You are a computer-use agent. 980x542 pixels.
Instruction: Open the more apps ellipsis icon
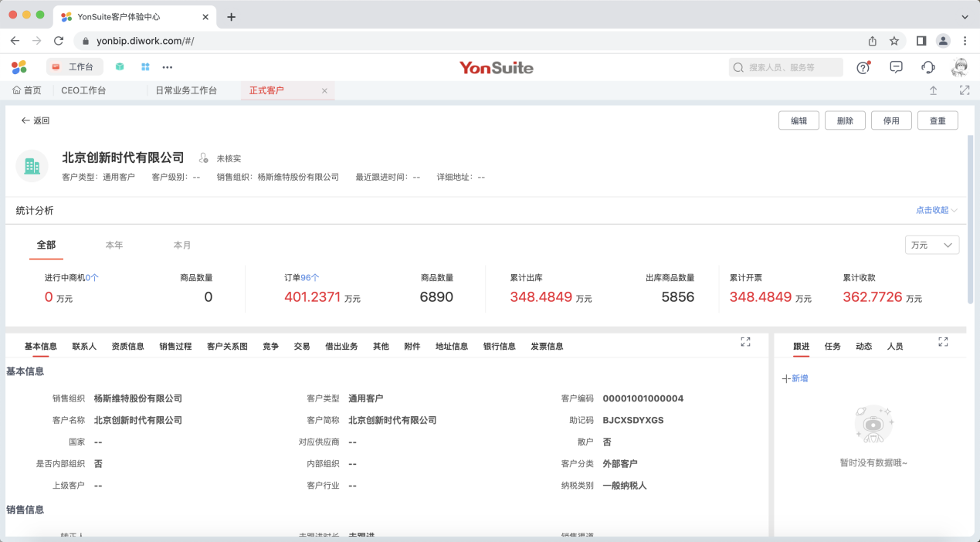168,67
